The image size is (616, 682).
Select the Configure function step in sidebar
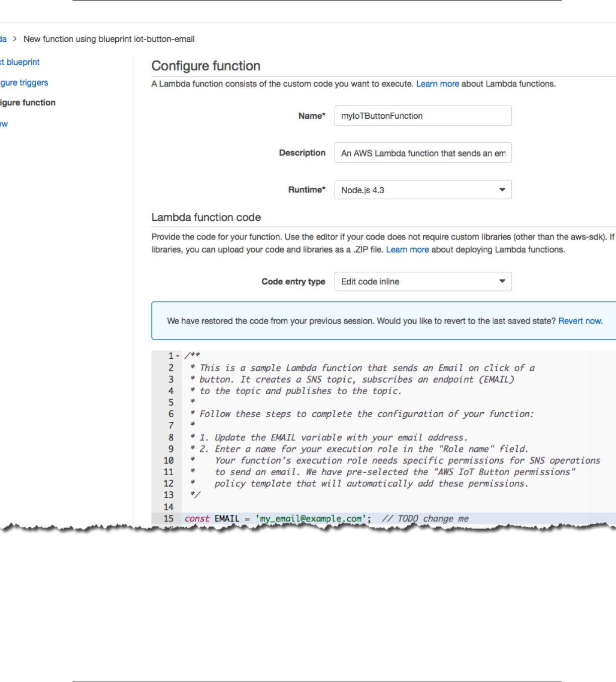(x=28, y=103)
